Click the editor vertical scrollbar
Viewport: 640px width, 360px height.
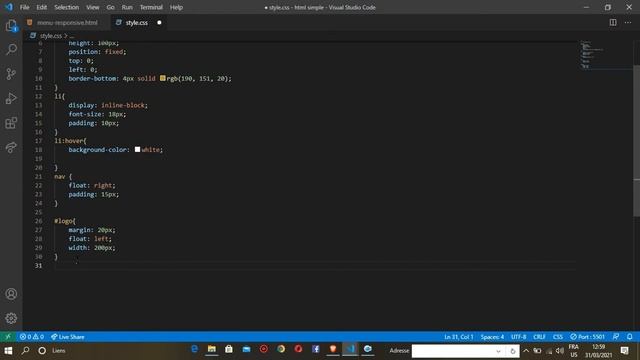click(x=636, y=141)
